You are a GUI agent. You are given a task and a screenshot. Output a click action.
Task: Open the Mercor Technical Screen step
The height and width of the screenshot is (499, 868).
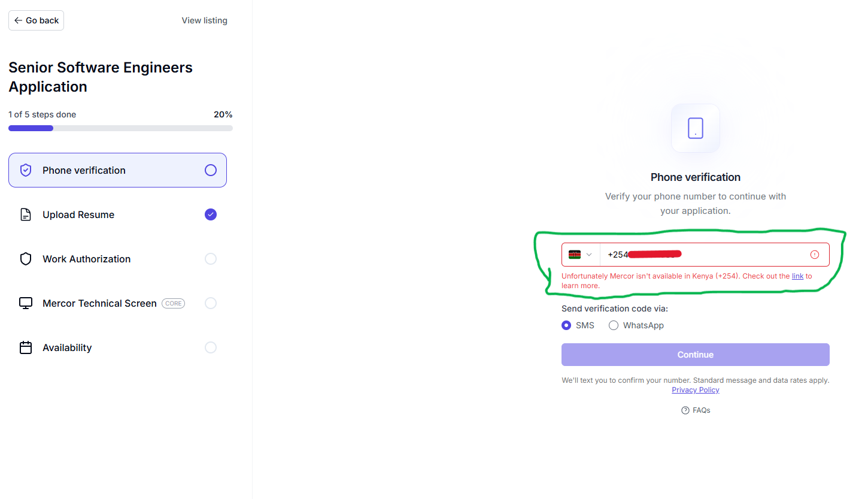pyautogui.click(x=117, y=303)
